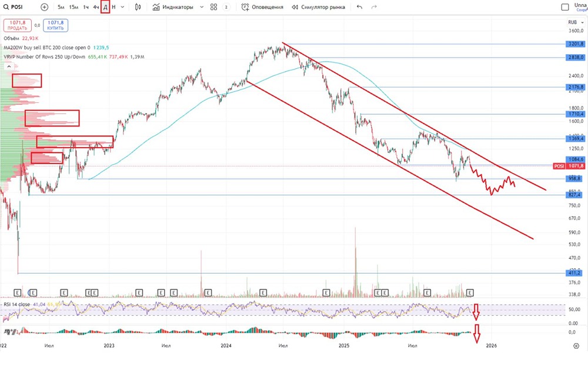Select the 1369,4 horizontal line price label

[576, 139]
